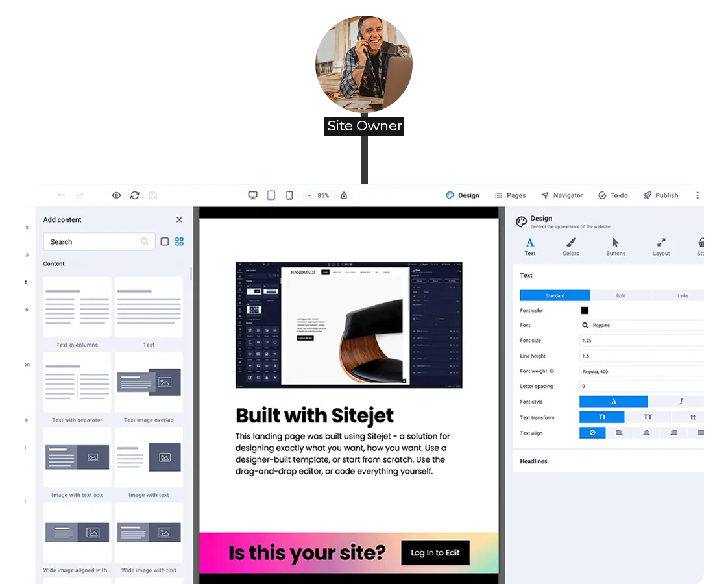The width and height of the screenshot is (728, 584).
Task: Click the lock icon beside zoom
Action: click(x=344, y=195)
